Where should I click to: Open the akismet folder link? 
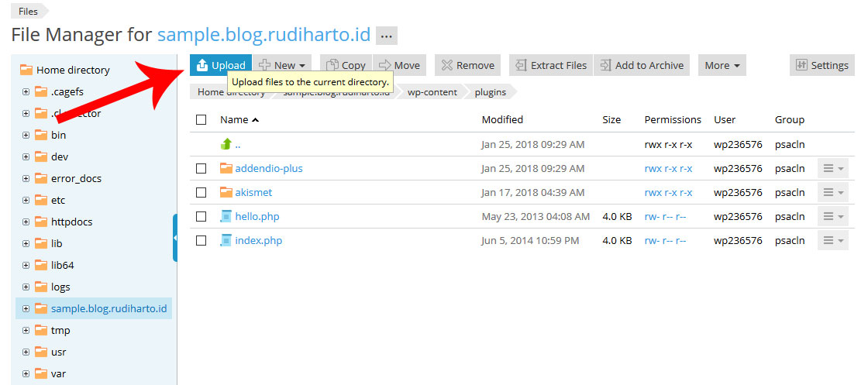pos(253,192)
